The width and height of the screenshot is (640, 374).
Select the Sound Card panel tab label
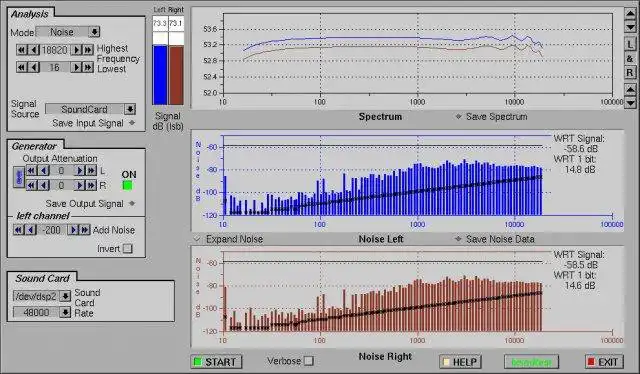[42, 278]
